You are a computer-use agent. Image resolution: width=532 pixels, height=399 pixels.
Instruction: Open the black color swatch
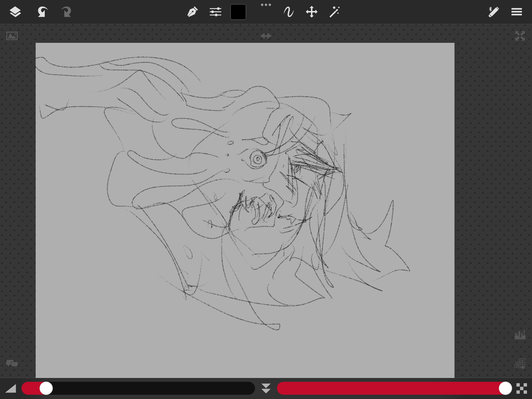point(238,12)
